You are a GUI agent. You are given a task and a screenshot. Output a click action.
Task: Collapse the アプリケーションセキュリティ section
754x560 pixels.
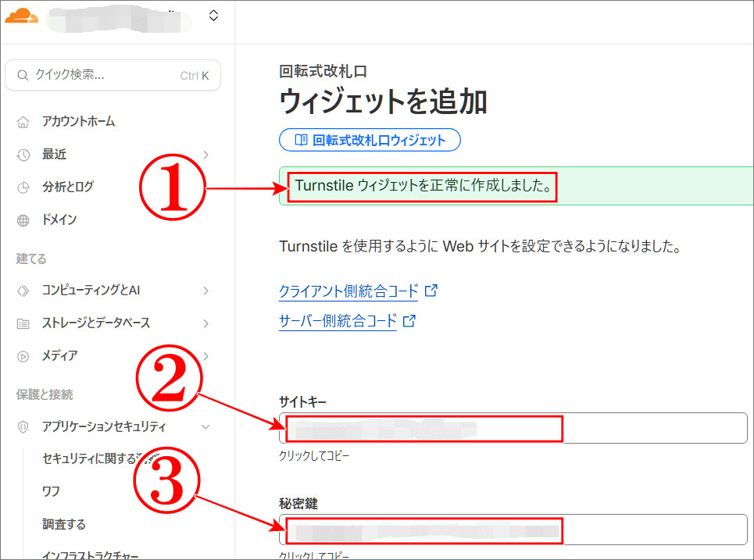[x=206, y=426]
